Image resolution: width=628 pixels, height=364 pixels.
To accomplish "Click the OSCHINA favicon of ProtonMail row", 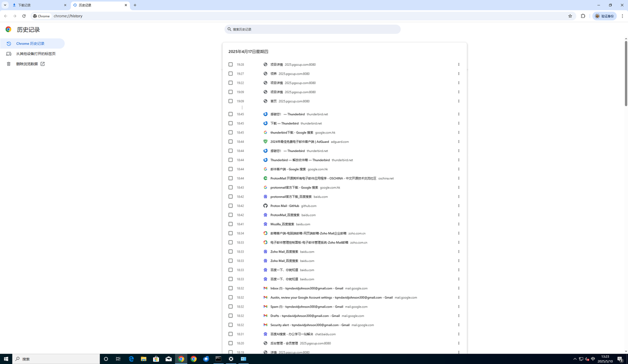I will point(265,179).
